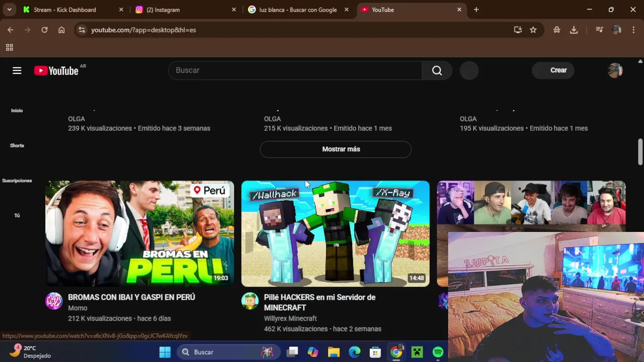Click the browser home icon

click(61, 30)
